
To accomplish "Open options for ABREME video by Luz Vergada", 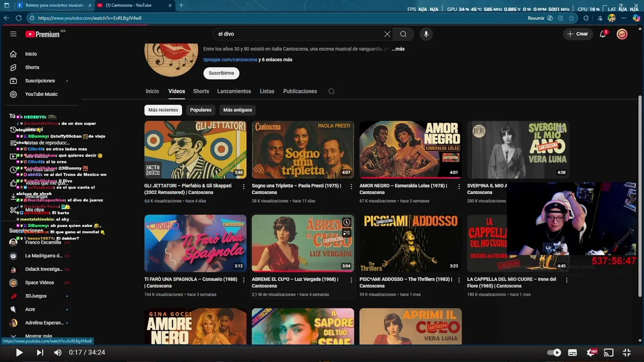I will (351, 280).
